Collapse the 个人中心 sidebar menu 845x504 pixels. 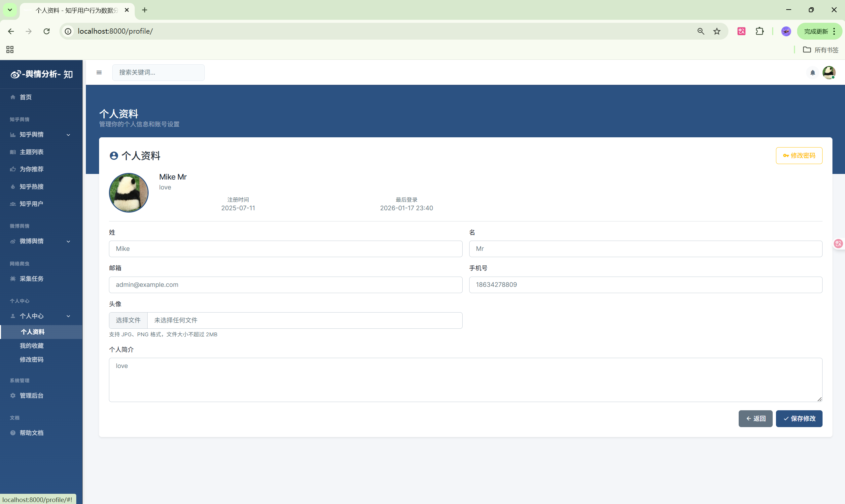41,316
